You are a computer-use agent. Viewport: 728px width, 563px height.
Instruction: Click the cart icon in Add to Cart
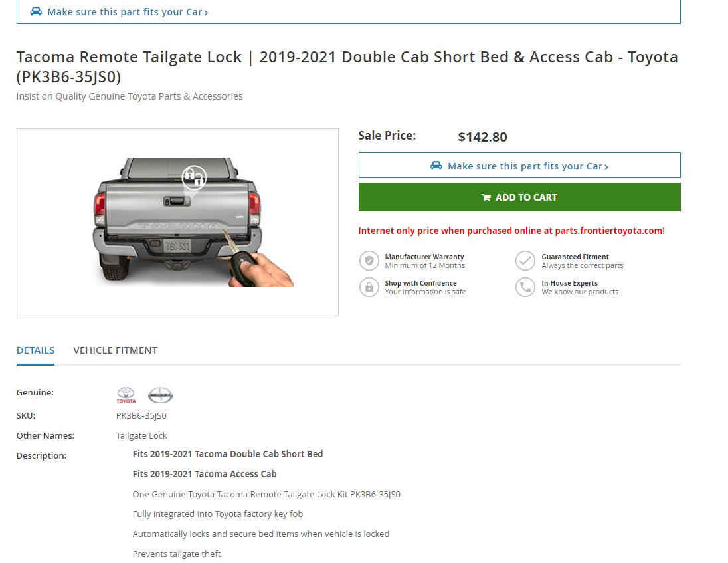tap(486, 198)
